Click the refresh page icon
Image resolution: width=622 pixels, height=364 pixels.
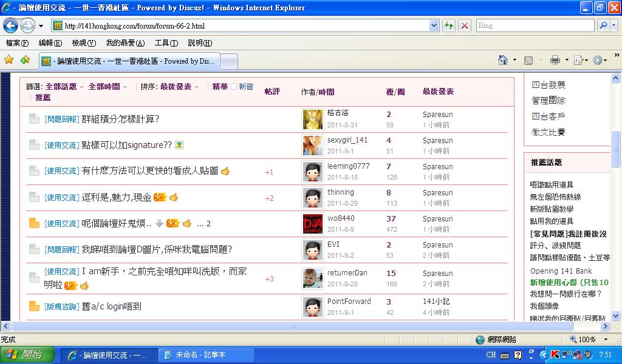point(449,25)
